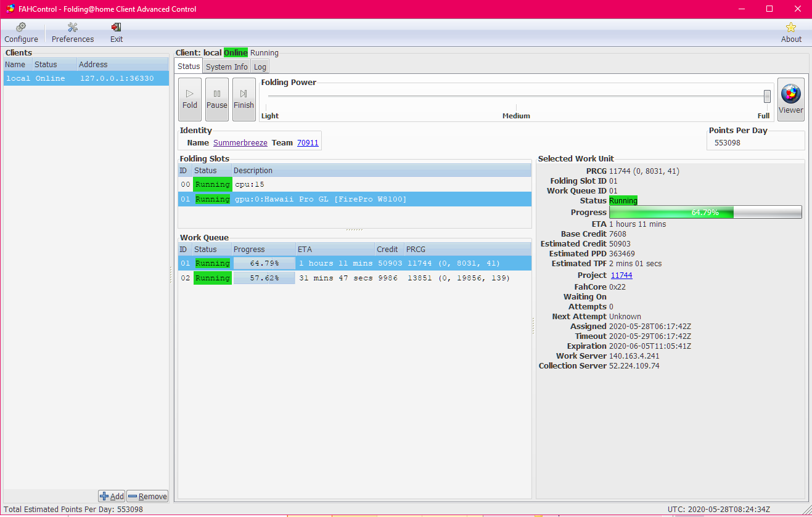Close the FAHControl window
The height and width of the screenshot is (517, 812).
click(x=797, y=9)
